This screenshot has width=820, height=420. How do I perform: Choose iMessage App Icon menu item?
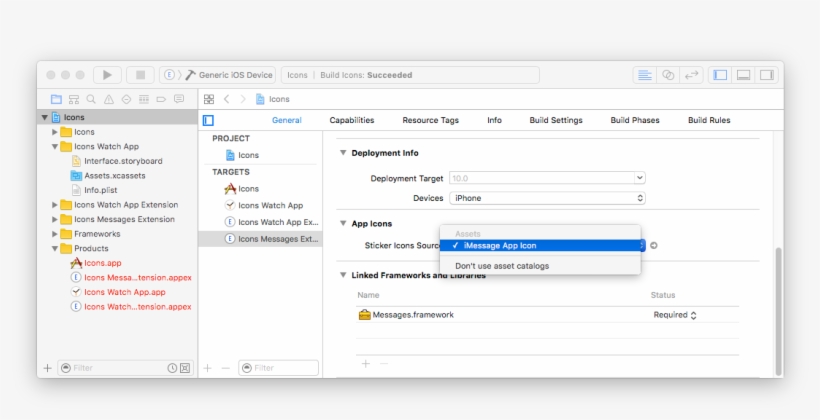540,245
